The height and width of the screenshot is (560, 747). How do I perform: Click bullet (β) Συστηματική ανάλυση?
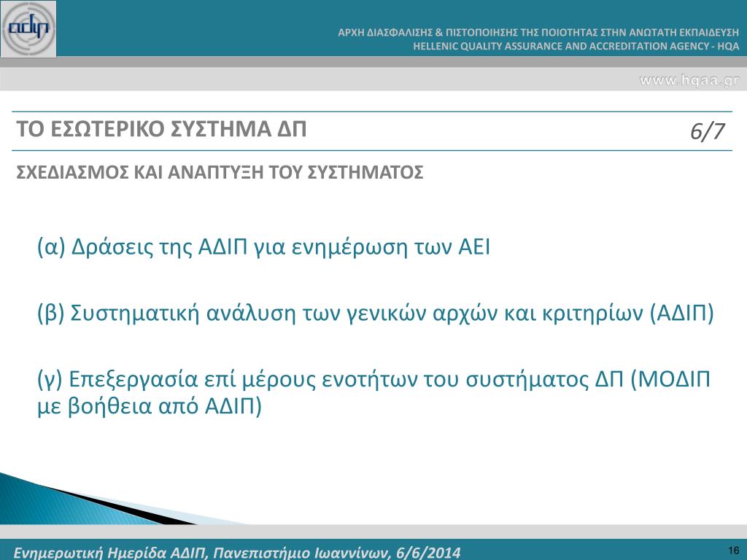click(376, 314)
